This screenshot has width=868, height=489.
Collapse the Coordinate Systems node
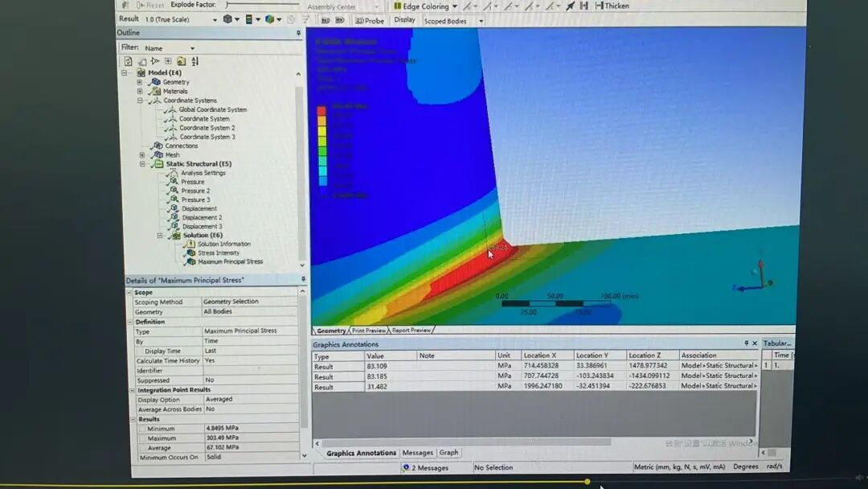(140, 101)
